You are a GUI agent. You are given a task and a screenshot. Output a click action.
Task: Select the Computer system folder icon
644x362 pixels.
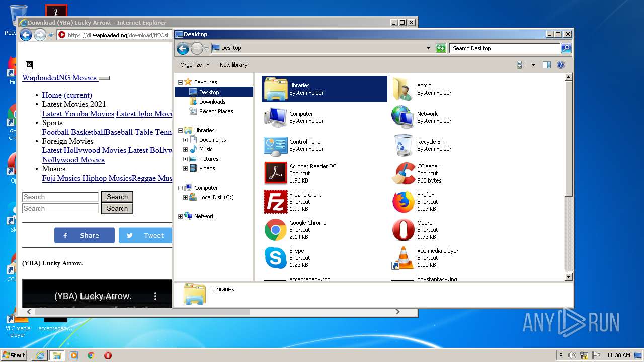pos(275,117)
